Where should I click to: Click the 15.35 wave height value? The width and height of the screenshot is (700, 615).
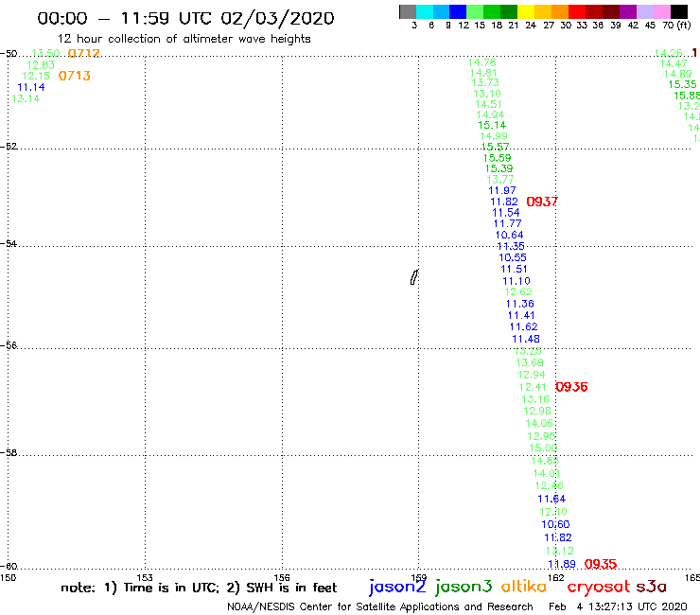[x=683, y=85]
